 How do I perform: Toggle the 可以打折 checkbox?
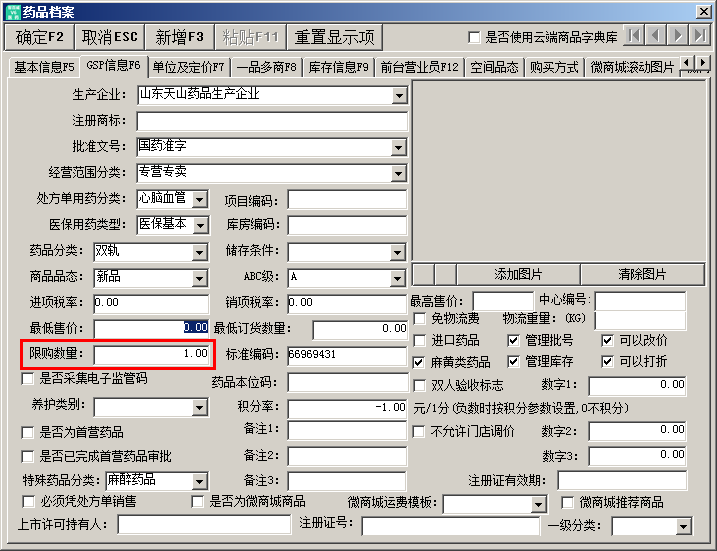(x=608, y=362)
